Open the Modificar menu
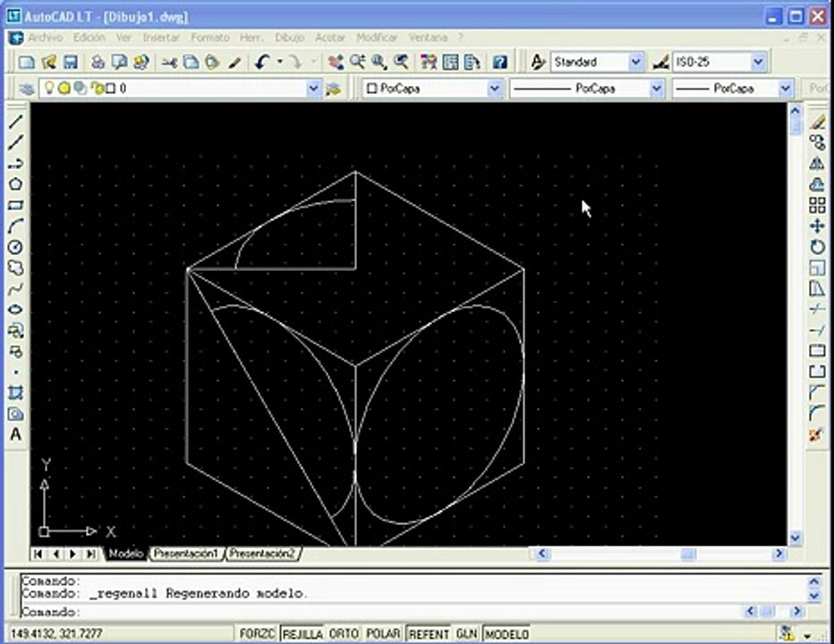Image resolution: width=834 pixels, height=644 pixels. coord(377,38)
